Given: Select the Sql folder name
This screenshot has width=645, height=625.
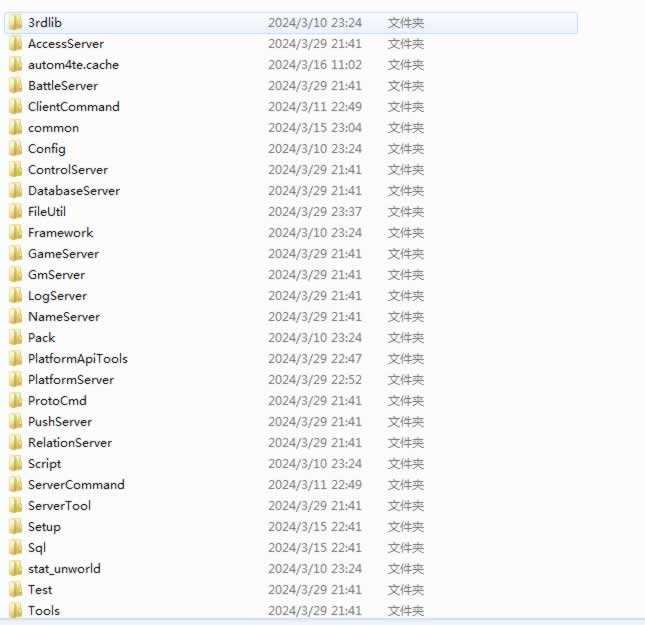Looking at the screenshot, I should point(37,548).
